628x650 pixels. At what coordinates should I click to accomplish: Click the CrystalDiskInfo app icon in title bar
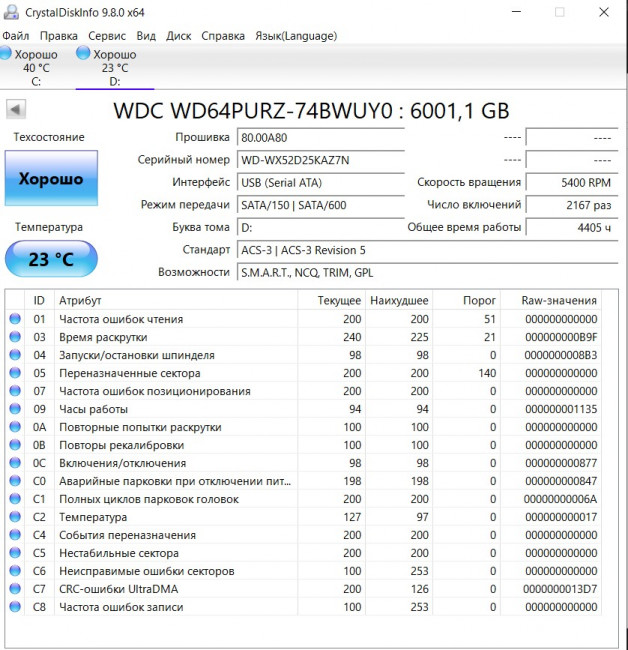[x=11, y=12]
